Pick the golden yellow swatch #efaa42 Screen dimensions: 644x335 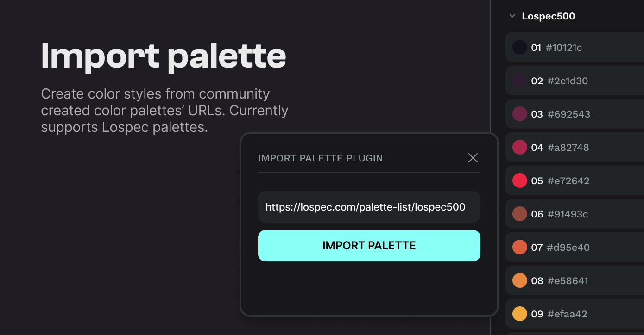click(520, 314)
